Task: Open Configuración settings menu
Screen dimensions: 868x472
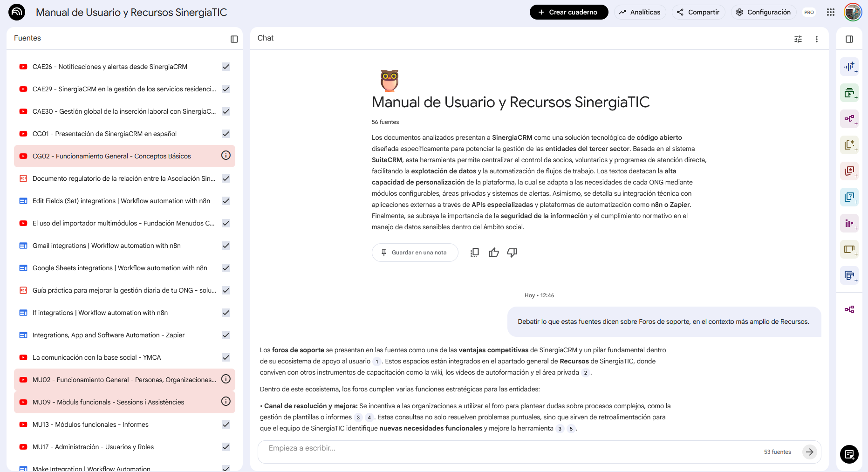Action: pyautogui.click(x=763, y=12)
